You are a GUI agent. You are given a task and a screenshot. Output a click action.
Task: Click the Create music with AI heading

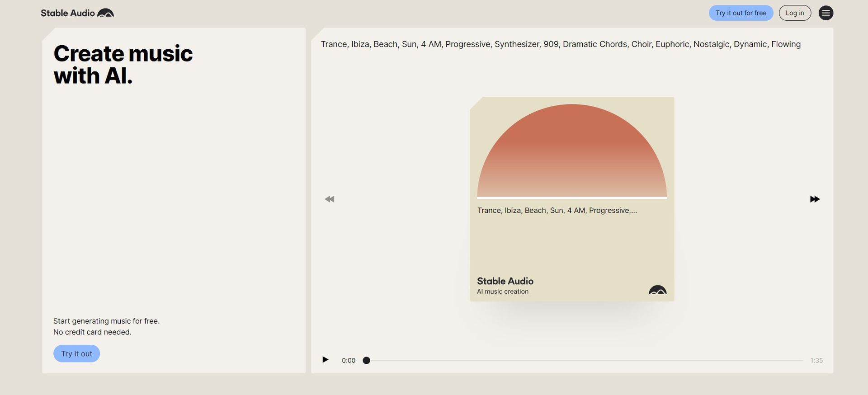tap(123, 65)
